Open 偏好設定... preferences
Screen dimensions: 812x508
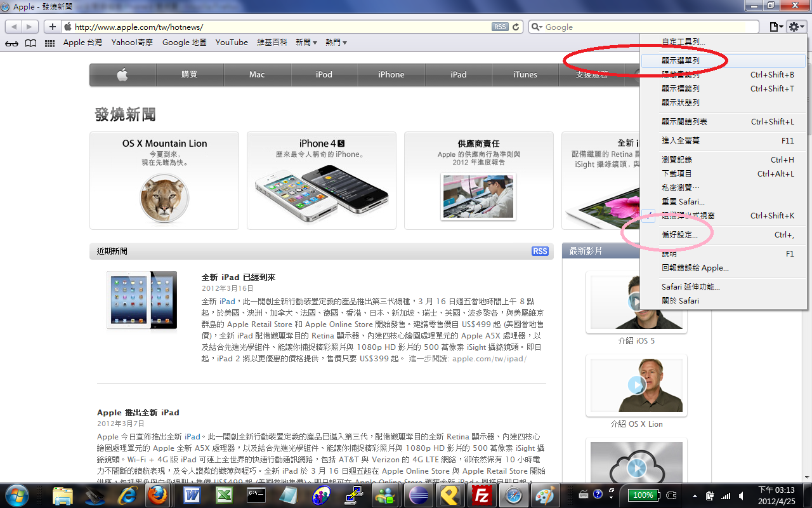(723, 235)
